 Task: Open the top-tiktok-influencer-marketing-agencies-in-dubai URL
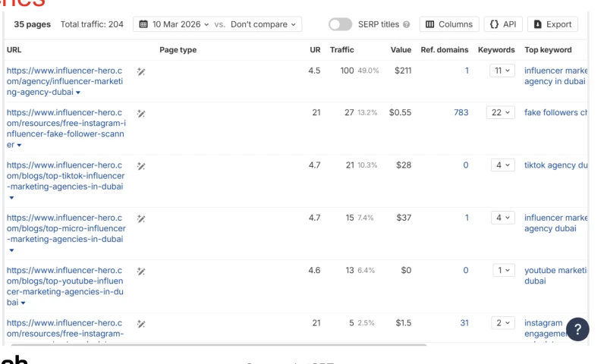[65, 176]
